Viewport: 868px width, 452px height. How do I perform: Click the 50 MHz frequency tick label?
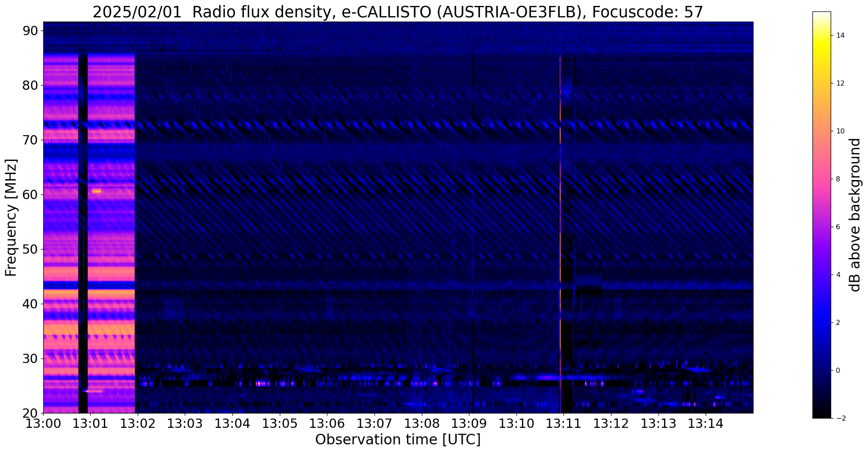coord(30,249)
